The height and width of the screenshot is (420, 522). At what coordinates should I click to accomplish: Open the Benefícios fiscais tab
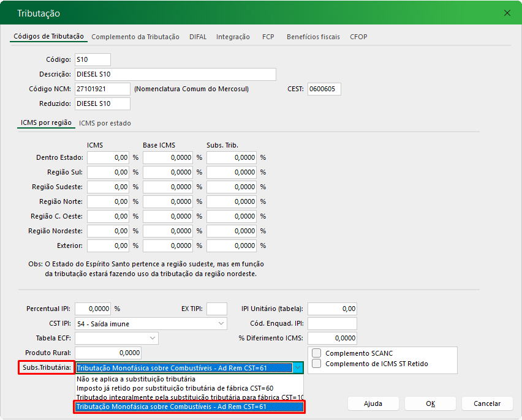[313, 37]
